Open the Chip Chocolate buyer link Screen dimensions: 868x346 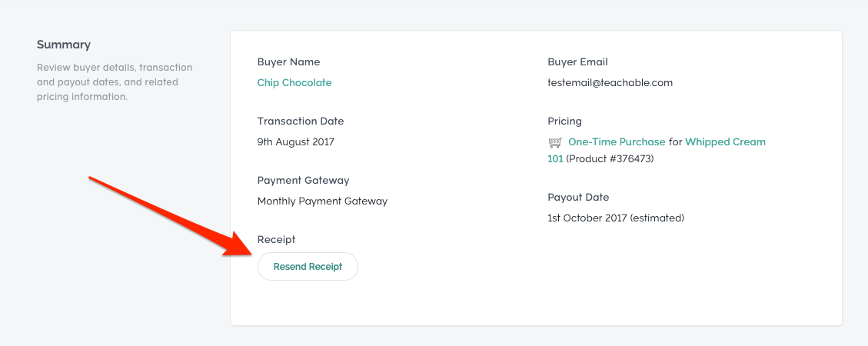coord(294,82)
